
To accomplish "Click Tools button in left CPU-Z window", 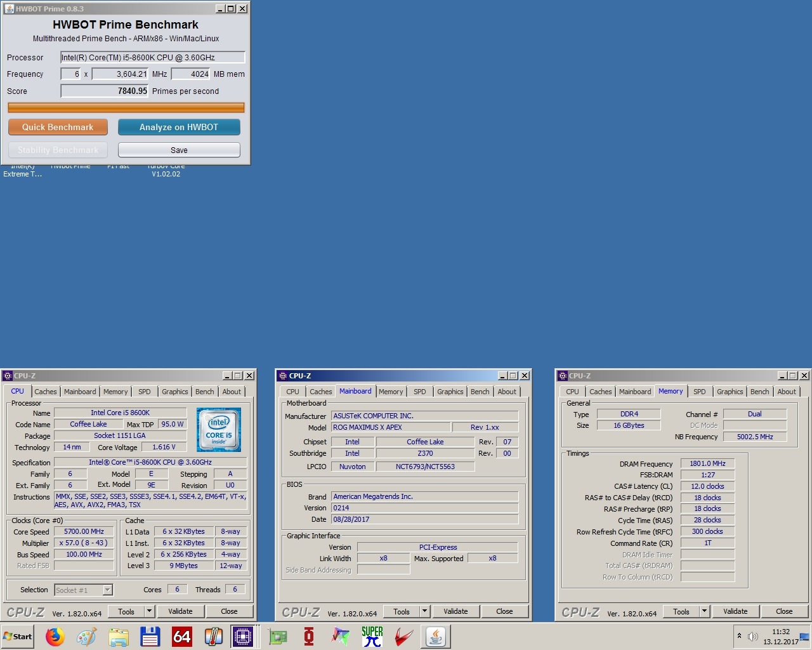I will tap(126, 611).
